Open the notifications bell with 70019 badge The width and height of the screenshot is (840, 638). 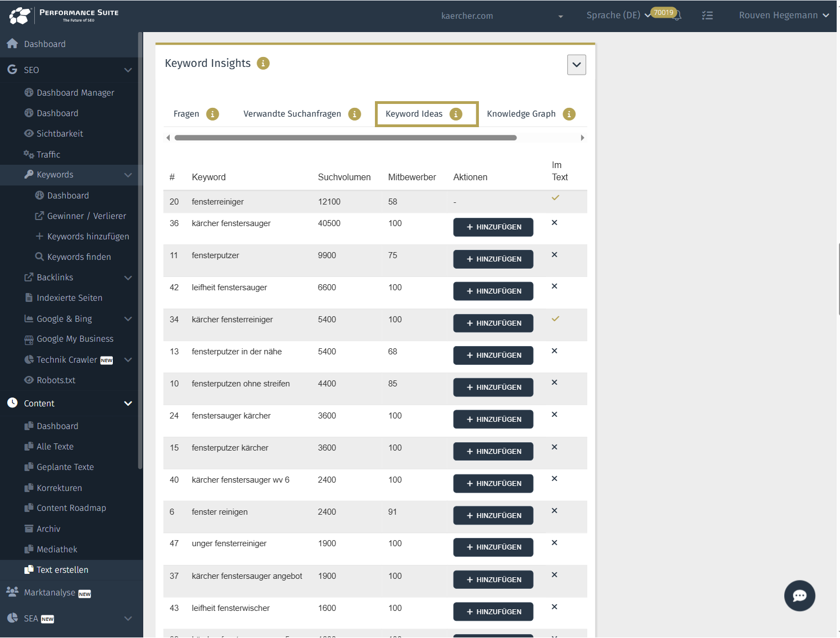coord(676,15)
